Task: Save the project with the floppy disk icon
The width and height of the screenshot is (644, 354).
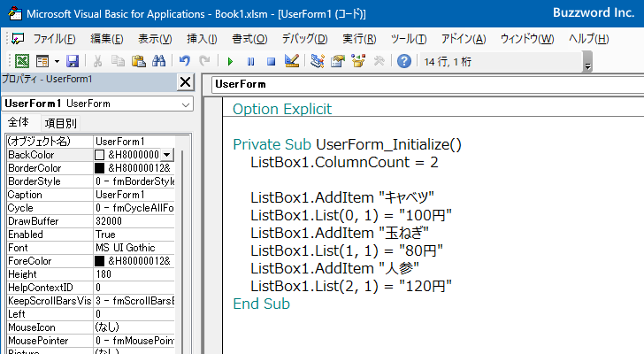Action: click(73, 62)
